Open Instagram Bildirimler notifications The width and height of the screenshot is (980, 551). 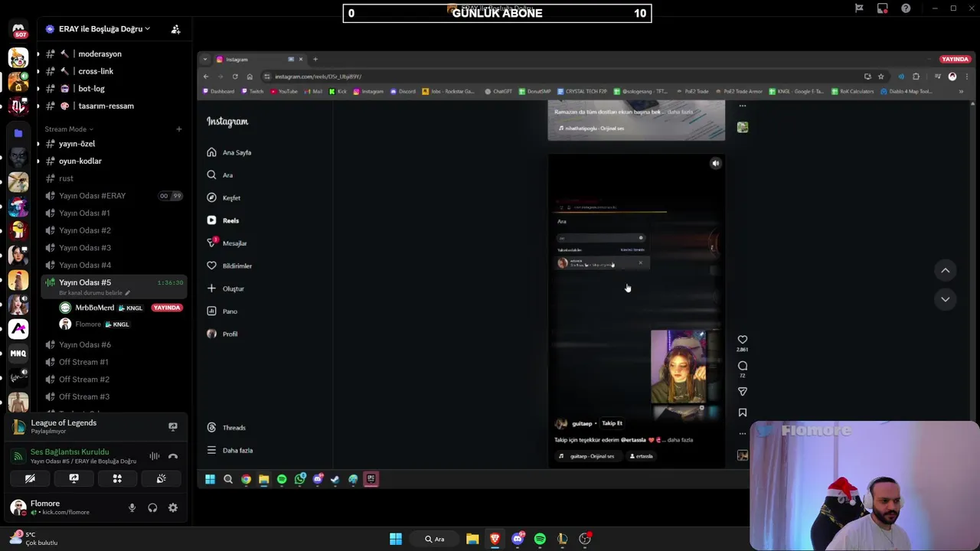229,266
